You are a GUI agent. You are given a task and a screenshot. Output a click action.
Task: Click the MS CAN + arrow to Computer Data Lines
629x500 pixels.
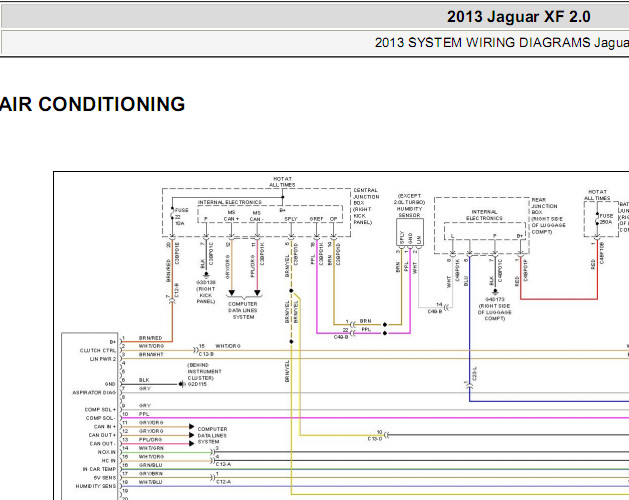click(232, 293)
